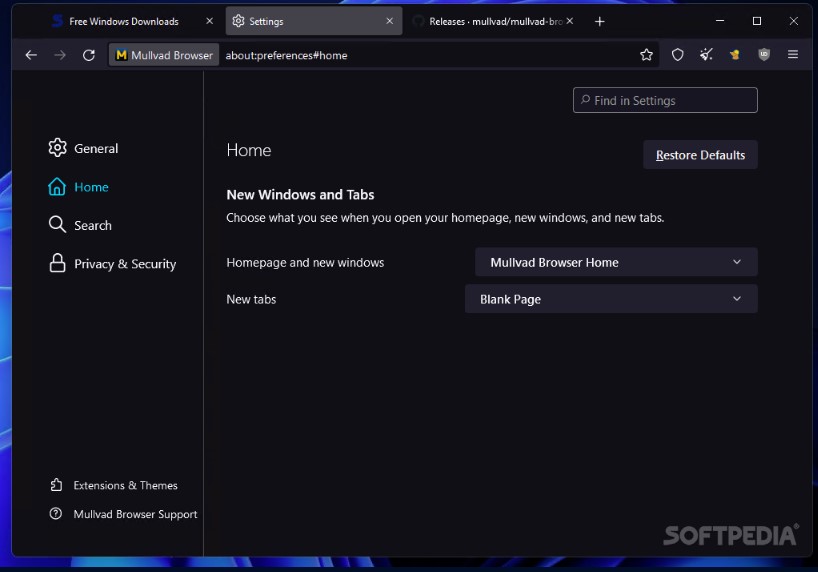Close the Free Windows Downloads tab
The width and height of the screenshot is (818, 572).
209,21
